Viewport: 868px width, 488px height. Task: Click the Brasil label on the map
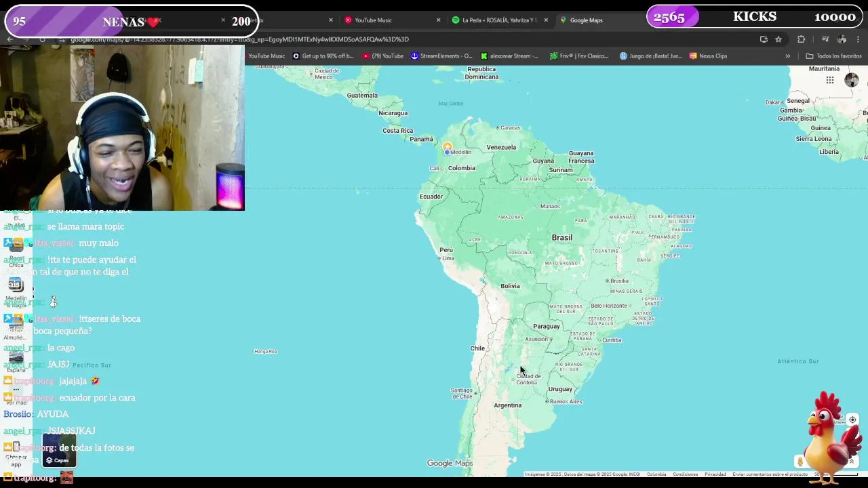[562, 237]
